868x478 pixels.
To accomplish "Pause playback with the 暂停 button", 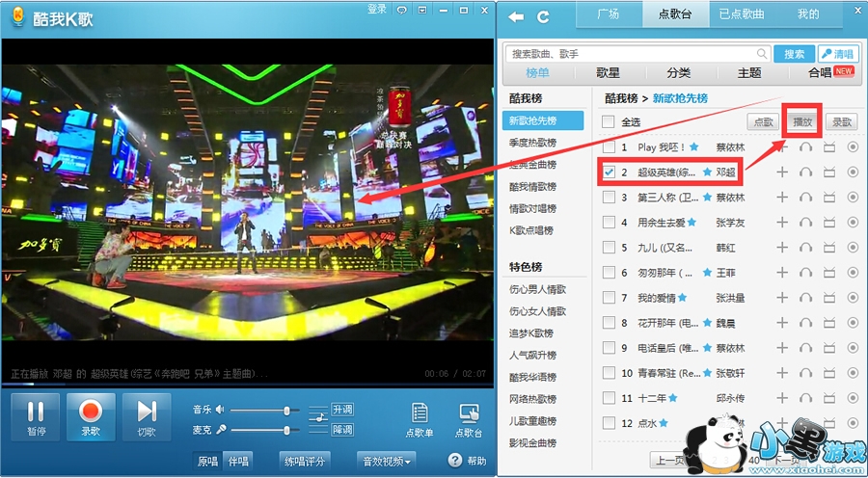I will coord(35,416).
